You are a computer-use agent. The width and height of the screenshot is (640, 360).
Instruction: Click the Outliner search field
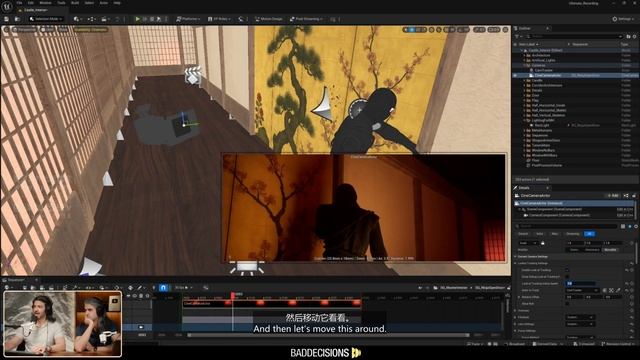574,36
